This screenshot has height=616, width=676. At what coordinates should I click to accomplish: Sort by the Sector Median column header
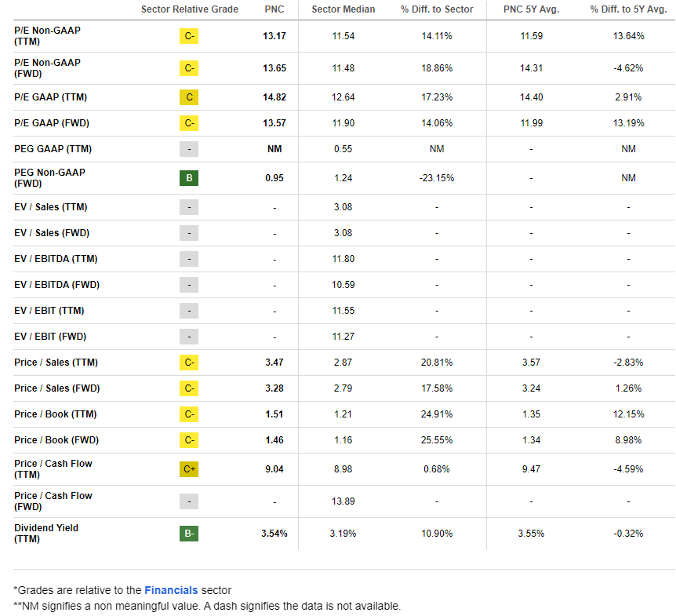click(x=343, y=10)
